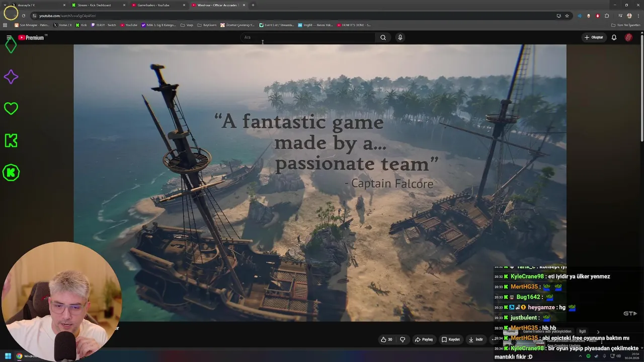The width and height of the screenshot is (644, 362).
Task: Open the YouTube hamburger guide menu
Action: [9, 38]
